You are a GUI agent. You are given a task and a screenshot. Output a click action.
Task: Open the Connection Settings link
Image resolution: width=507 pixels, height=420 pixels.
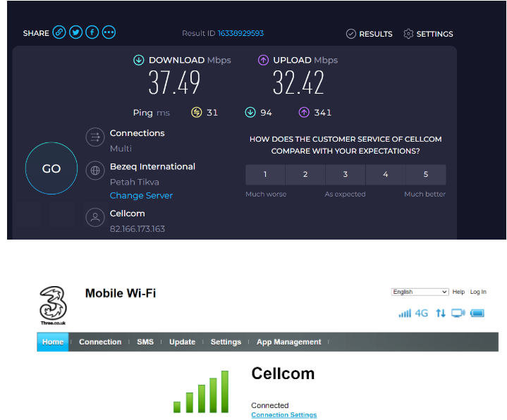(283, 415)
